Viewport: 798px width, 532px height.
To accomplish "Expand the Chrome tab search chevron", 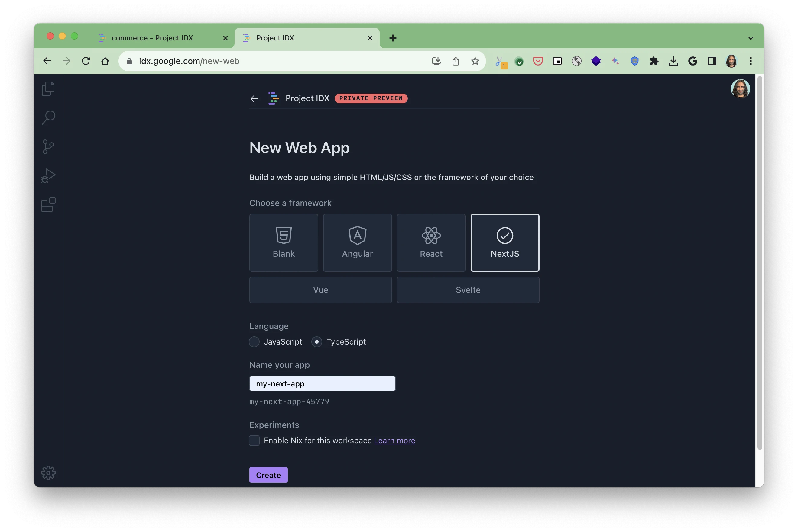I will coord(751,38).
